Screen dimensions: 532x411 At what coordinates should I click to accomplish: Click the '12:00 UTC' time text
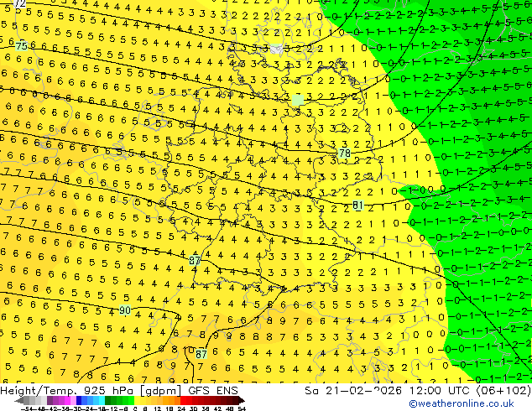(441, 391)
